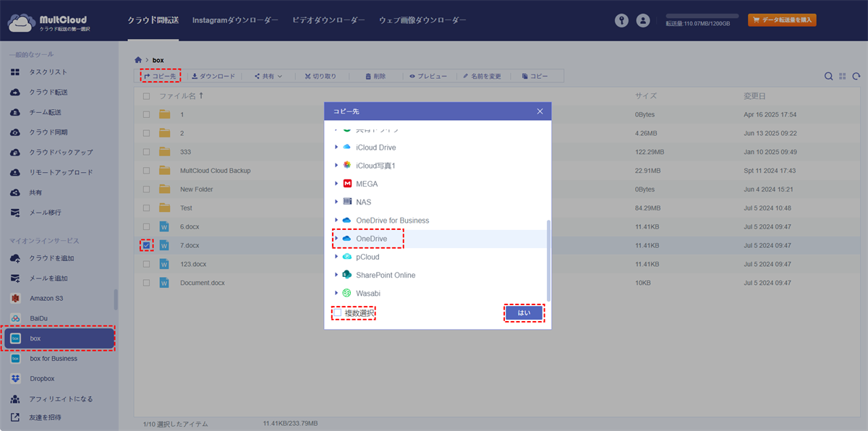
Task: Open クラウドバックアップ in sidebar
Action: pyautogui.click(x=61, y=153)
